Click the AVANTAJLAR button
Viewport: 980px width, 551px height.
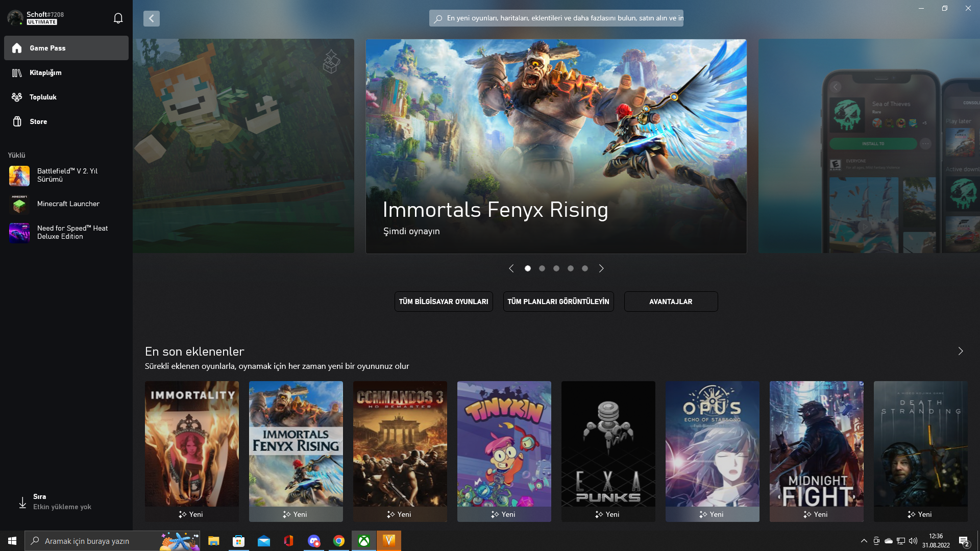click(671, 302)
